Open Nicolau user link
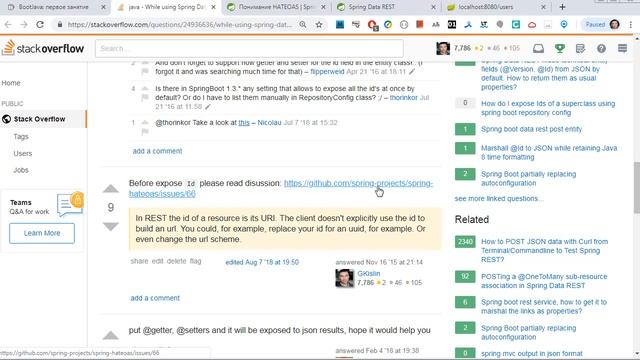 click(x=269, y=122)
